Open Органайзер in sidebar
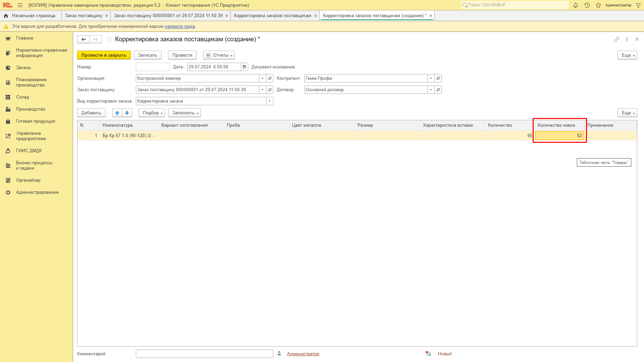 pos(28,180)
